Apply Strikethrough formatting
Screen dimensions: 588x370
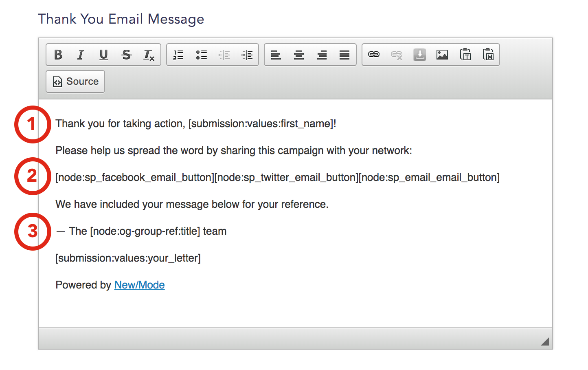[127, 55]
